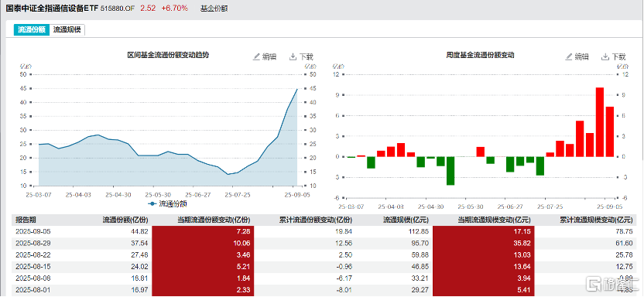Open the 基金份额 section label in the header
Image resolution: width=644 pixels, height=297 pixels.
tap(214, 8)
